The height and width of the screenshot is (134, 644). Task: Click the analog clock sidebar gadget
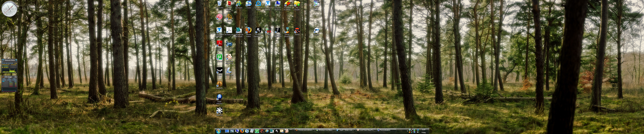(x=9, y=9)
